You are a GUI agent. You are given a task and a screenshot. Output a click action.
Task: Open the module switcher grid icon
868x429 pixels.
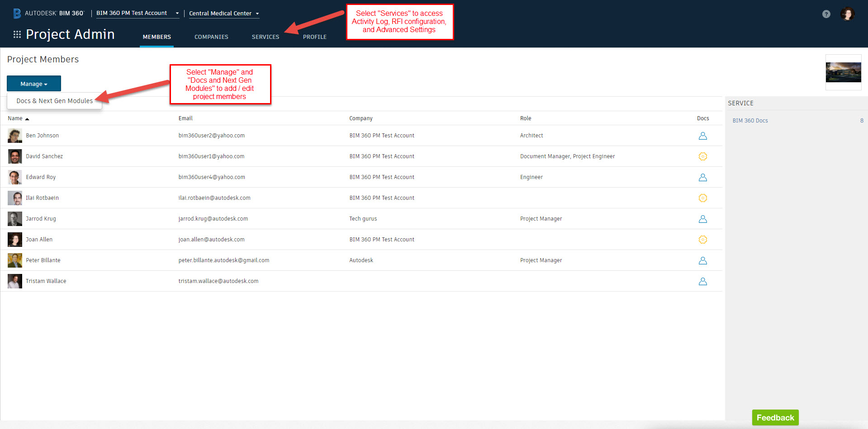17,34
